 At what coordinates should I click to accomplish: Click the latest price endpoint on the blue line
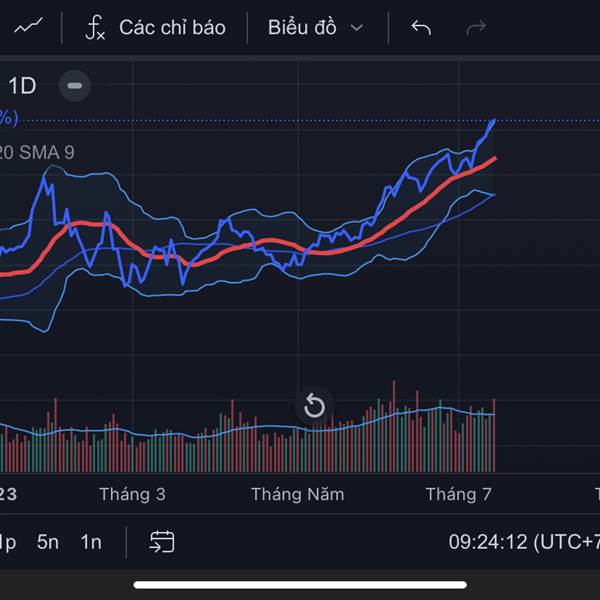pos(494,121)
